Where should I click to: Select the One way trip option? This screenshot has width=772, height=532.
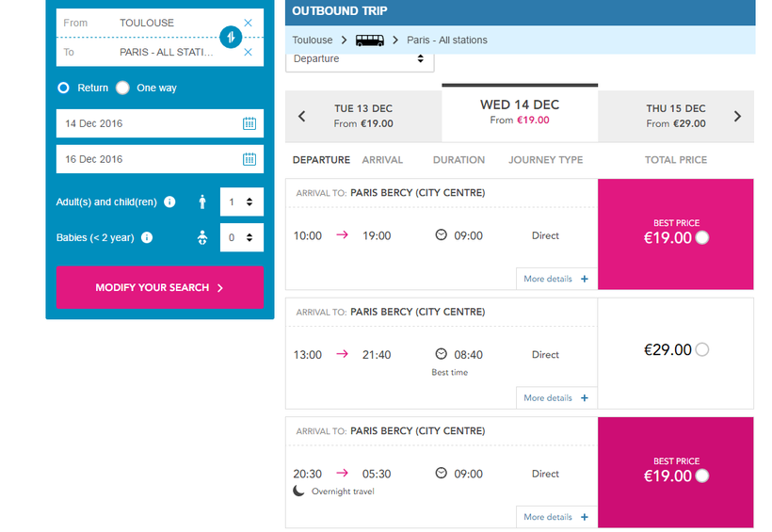[x=122, y=88]
